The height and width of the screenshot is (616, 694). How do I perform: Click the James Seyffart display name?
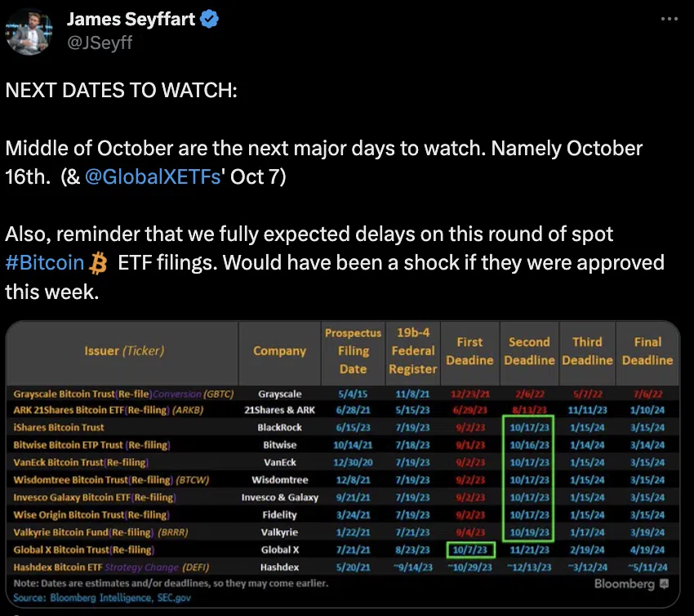(131, 19)
